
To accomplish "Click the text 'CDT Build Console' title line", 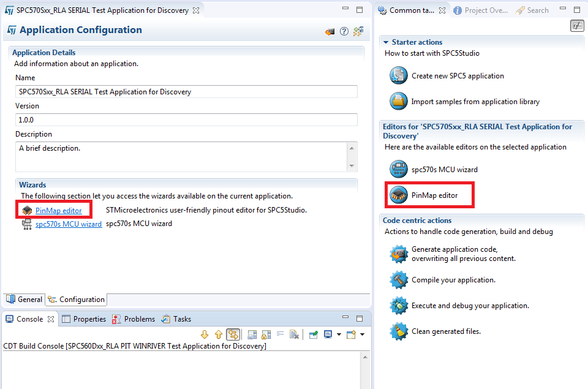I will [x=135, y=346].
